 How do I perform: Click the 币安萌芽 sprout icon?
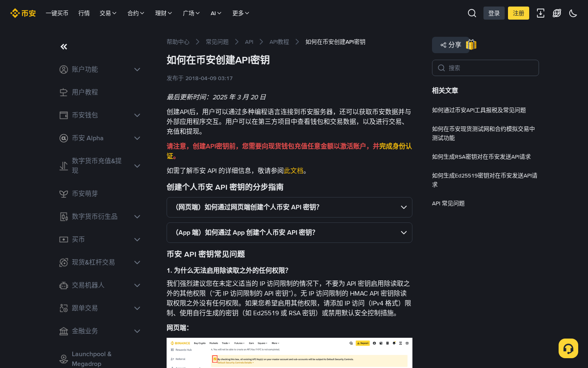pos(64,194)
